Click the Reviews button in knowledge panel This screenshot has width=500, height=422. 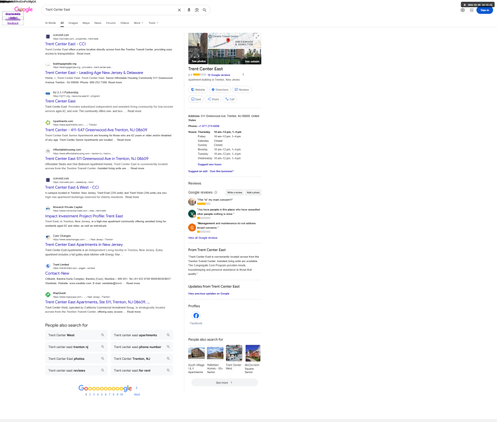coord(242,90)
